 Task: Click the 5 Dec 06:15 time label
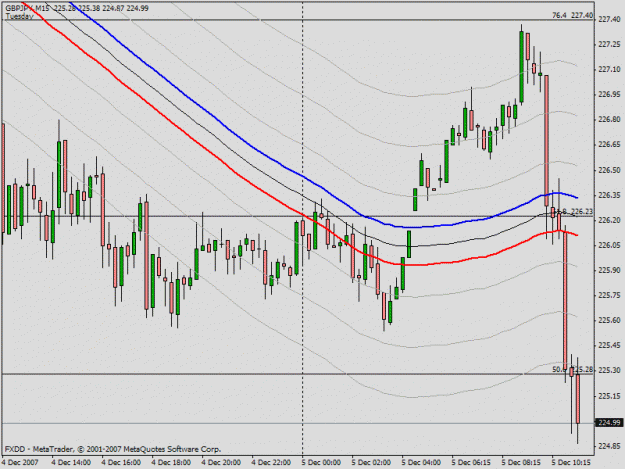(x=471, y=463)
